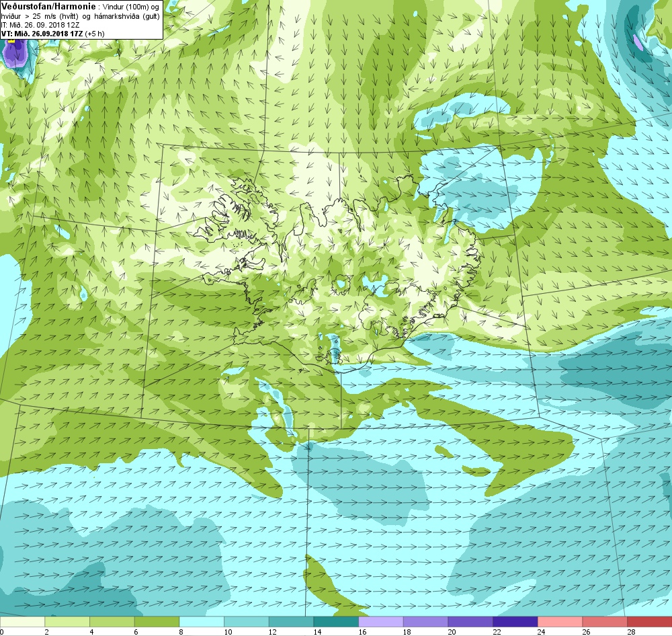672x636 pixels.
Task: Click the violet 20–22 m/s legend swatch
Action: [470, 622]
